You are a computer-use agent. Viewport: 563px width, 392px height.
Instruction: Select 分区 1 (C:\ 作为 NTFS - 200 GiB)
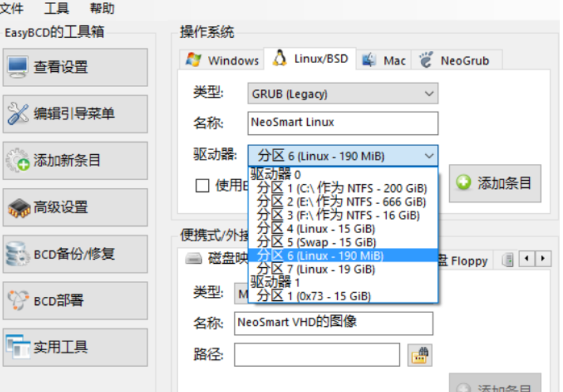[x=343, y=188]
